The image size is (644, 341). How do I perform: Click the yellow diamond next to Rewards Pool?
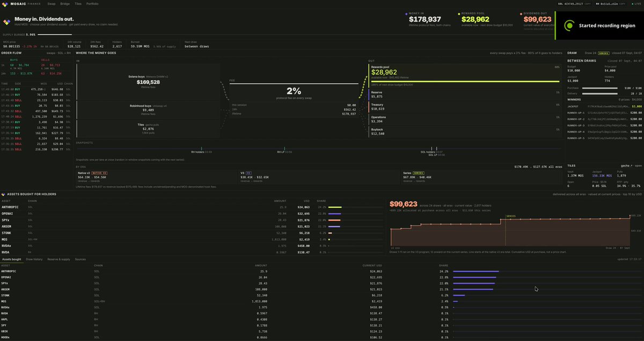[x=459, y=13]
